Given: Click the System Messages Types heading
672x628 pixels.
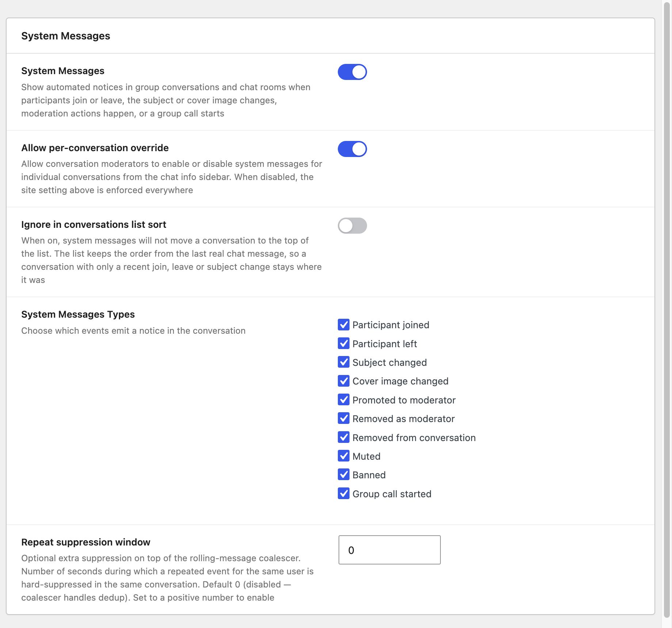Looking at the screenshot, I should click(78, 314).
